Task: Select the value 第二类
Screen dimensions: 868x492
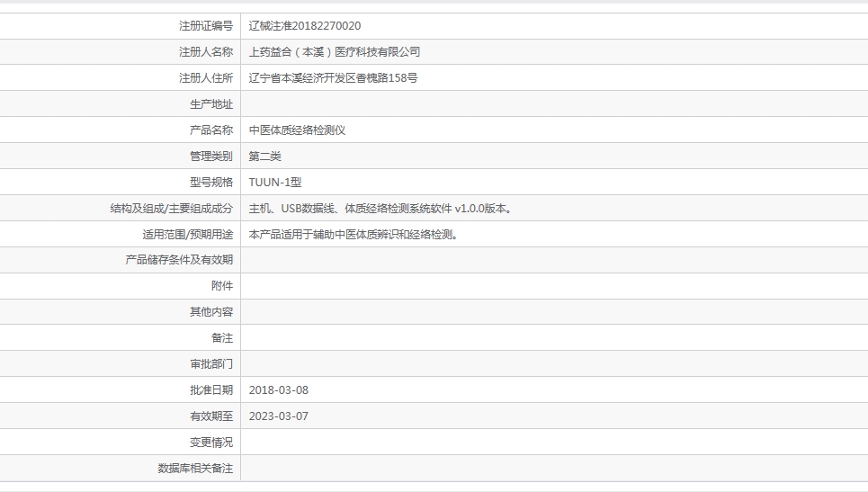Action: coord(264,157)
